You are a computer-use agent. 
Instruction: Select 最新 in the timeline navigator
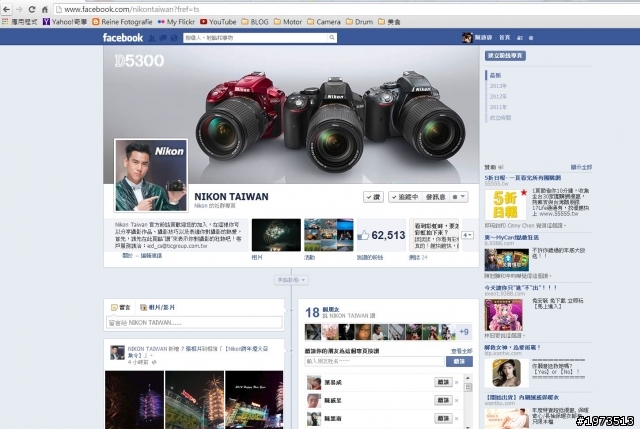495,76
